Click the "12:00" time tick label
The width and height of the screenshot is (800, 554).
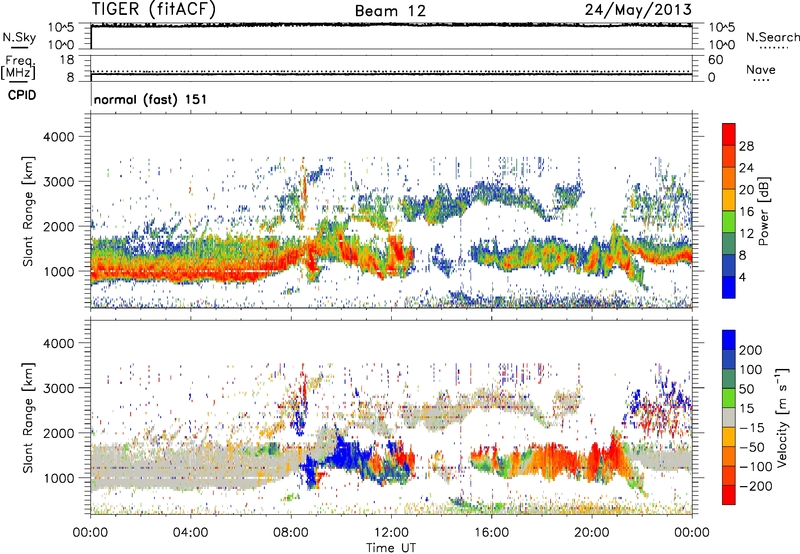[391, 533]
